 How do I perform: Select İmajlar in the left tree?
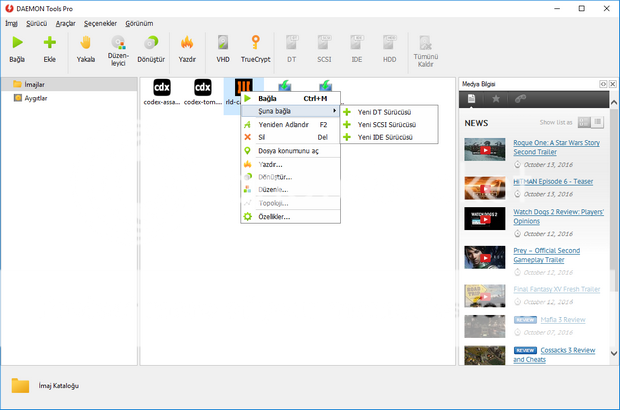(x=69, y=84)
